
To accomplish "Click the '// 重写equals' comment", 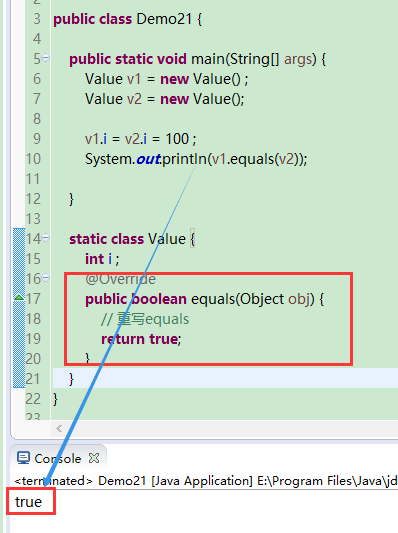I will 145,319.
